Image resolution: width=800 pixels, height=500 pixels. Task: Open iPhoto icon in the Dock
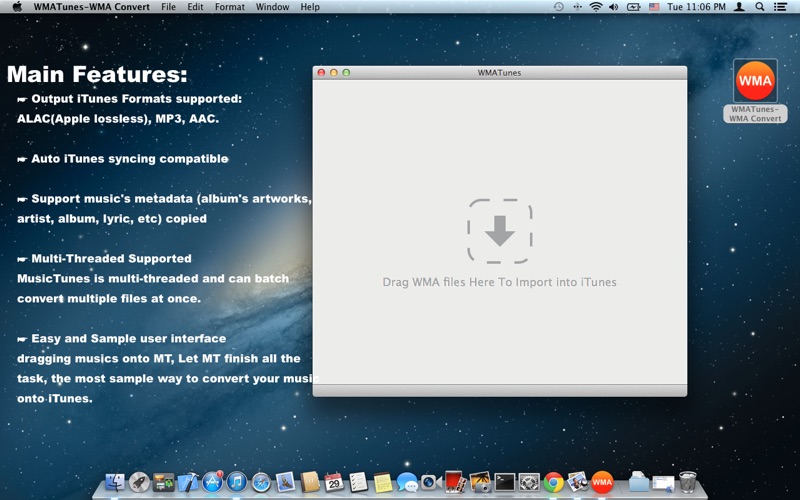[480, 482]
